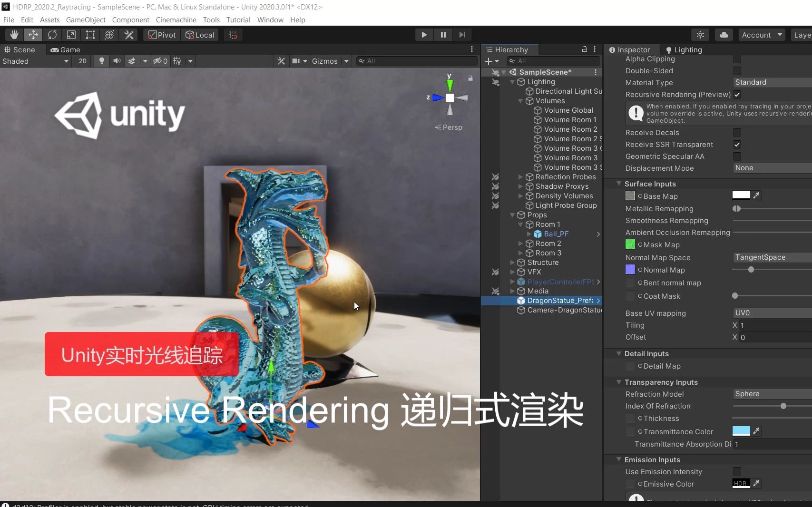This screenshot has height=507, width=812.
Task: Open the Refraction Model dropdown showing Sphere
Action: pyautogui.click(x=770, y=394)
